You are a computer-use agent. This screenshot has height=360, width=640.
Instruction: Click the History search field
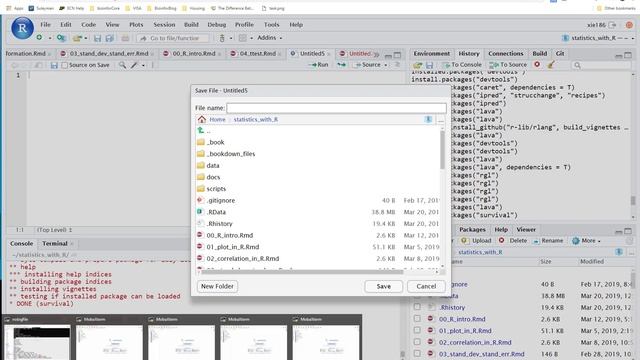click(600, 65)
